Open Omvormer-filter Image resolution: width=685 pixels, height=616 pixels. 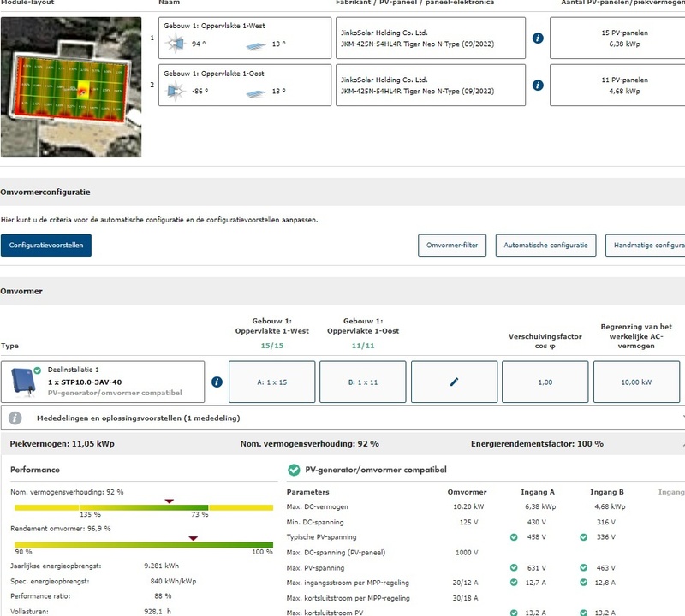tap(452, 246)
